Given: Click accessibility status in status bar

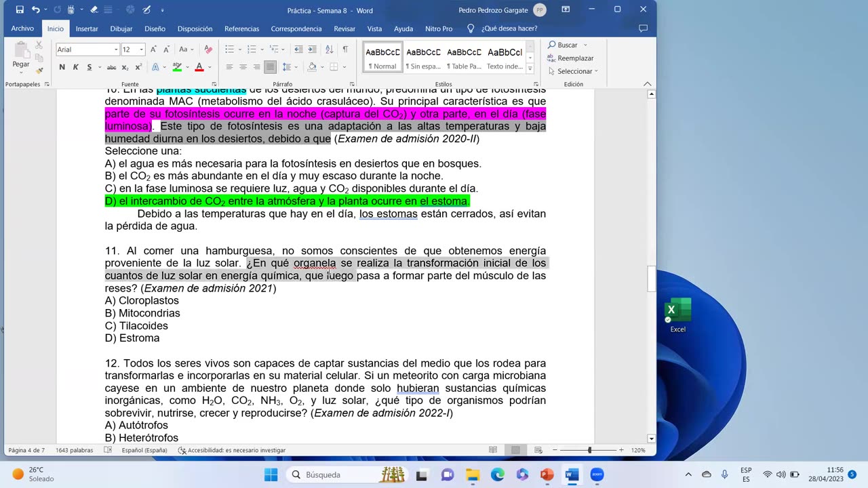Looking at the screenshot, I should pos(232,450).
